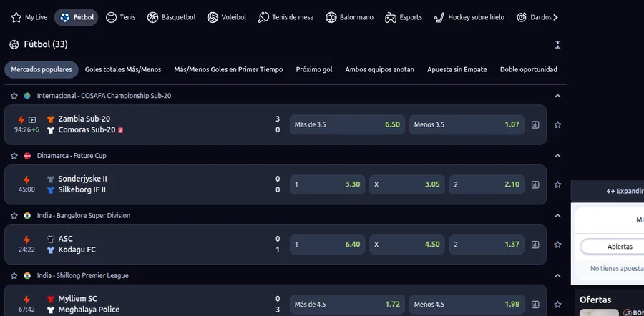The width and height of the screenshot is (644, 316).
Task: Open the Tenis de mesa tab
Action: [x=286, y=17]
